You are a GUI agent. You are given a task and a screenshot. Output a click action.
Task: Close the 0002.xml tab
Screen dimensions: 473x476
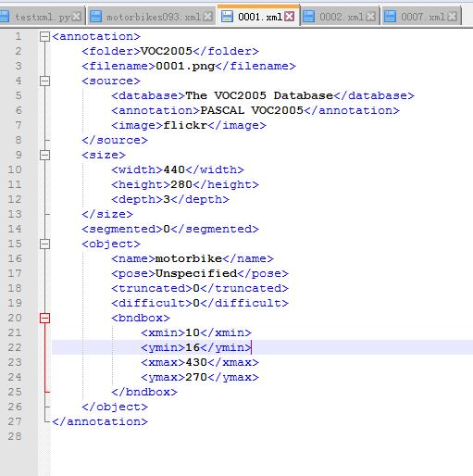coord(370,17)
